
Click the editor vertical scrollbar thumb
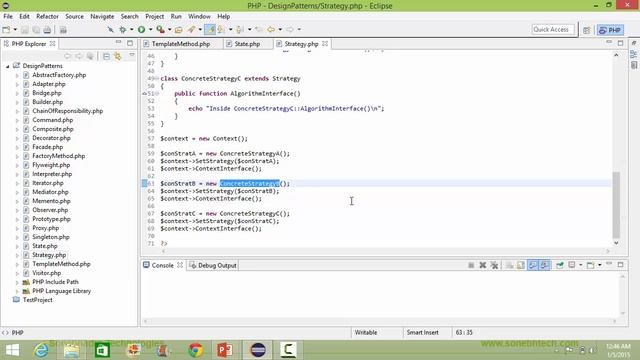pyautogui.click(x=616, y=205)
